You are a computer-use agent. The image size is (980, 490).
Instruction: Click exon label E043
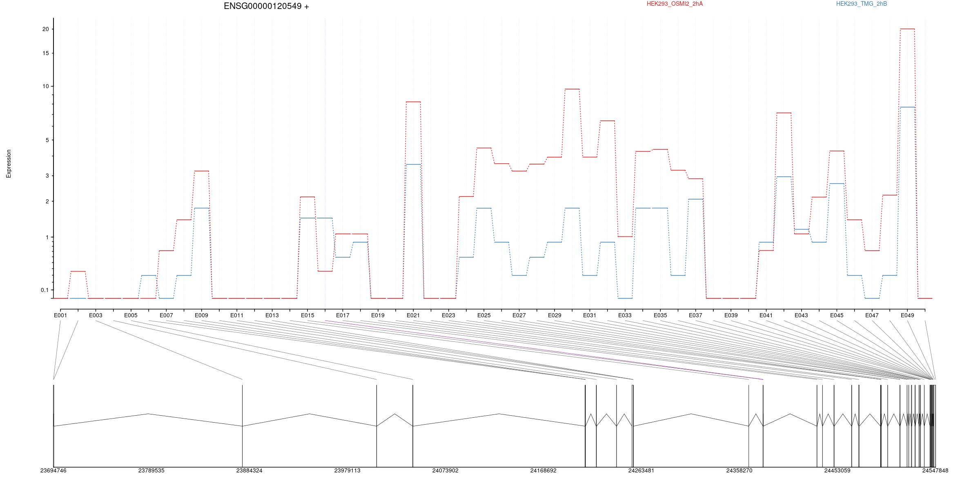[x=801, y=315]
